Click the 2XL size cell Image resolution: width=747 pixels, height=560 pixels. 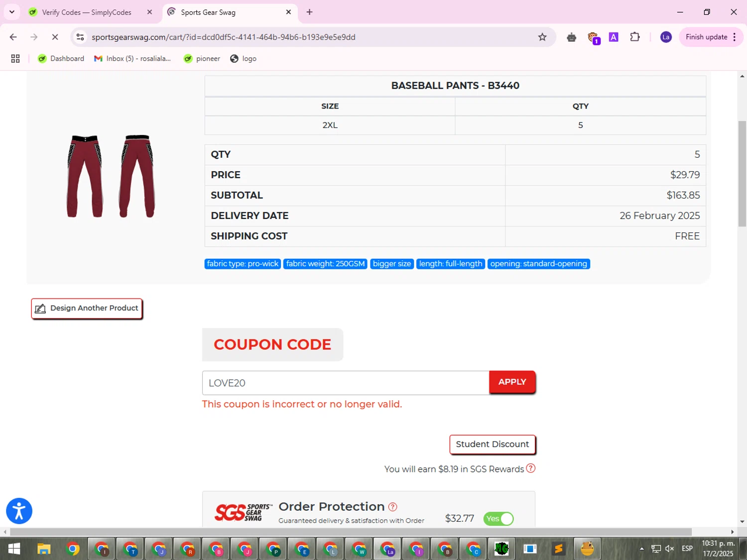[x=330, y=125]
